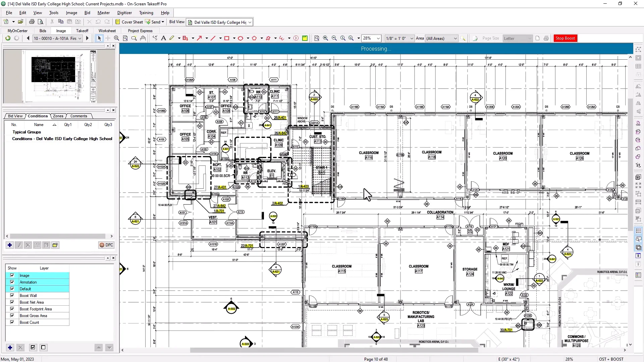Click the highlighter tool

[172, 38]
